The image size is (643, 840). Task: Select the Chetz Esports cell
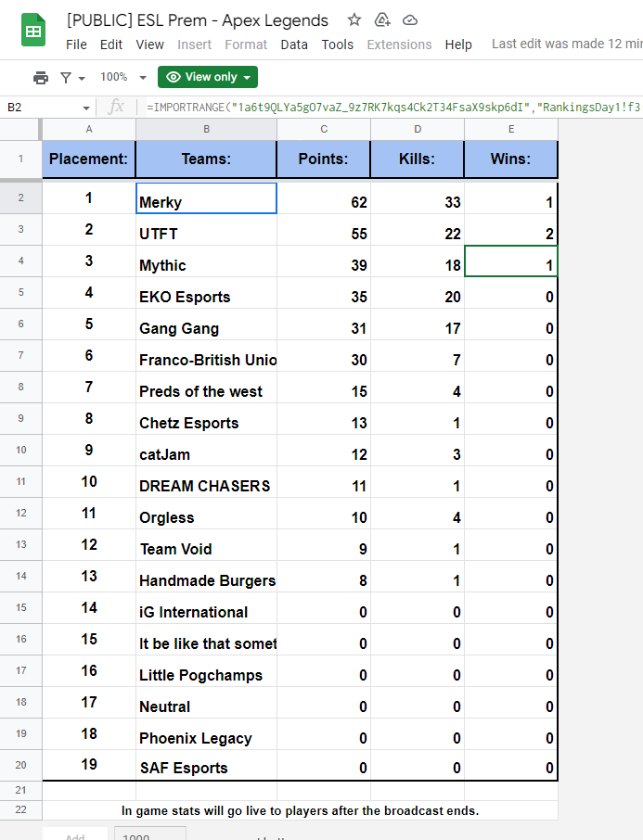207,419
